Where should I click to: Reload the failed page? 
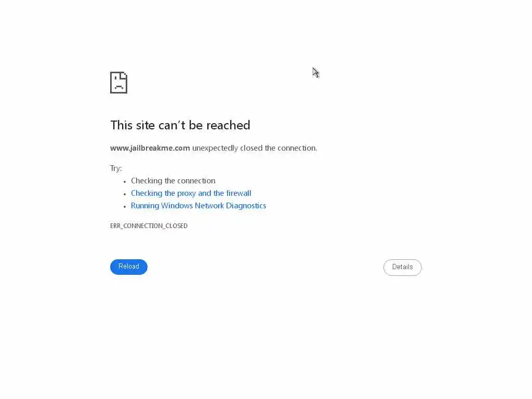(129, 267)
